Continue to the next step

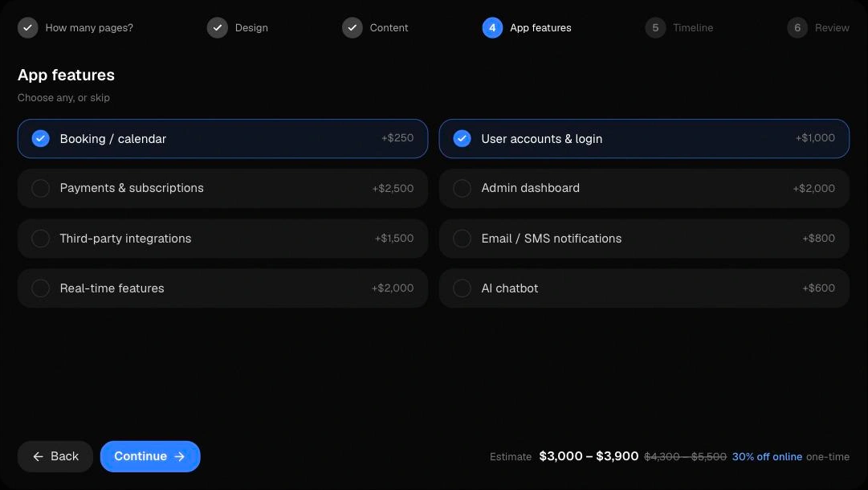click(x=150, y=456)
